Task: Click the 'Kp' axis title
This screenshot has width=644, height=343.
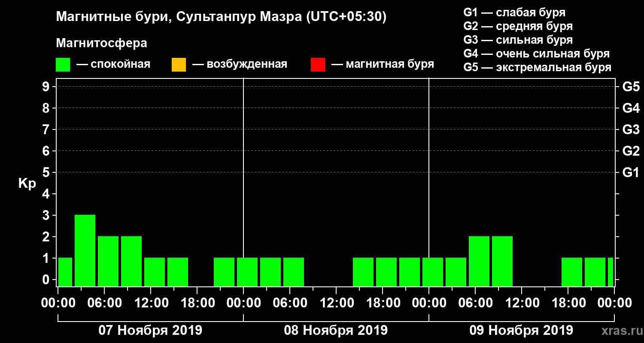Action: pos(27,184)
